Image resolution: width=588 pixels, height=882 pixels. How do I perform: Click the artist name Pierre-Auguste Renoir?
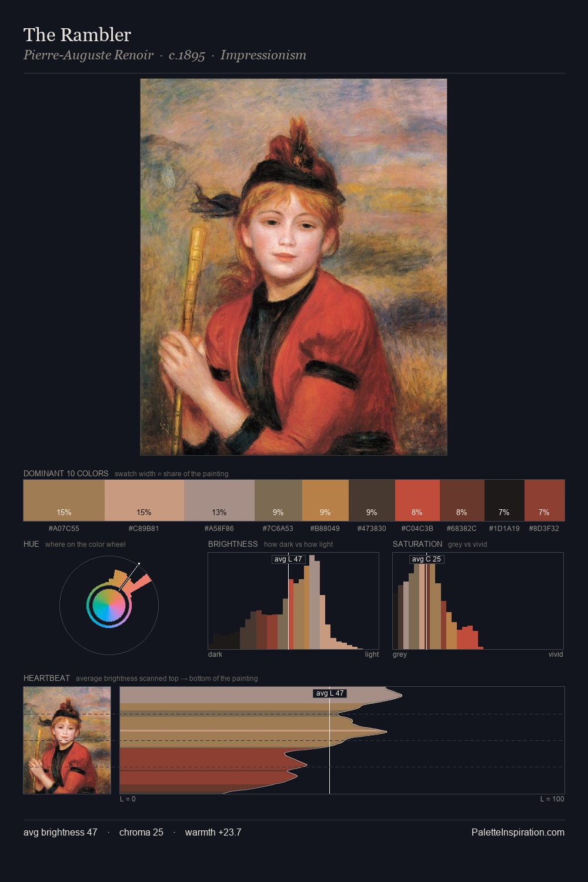point(88,55)
